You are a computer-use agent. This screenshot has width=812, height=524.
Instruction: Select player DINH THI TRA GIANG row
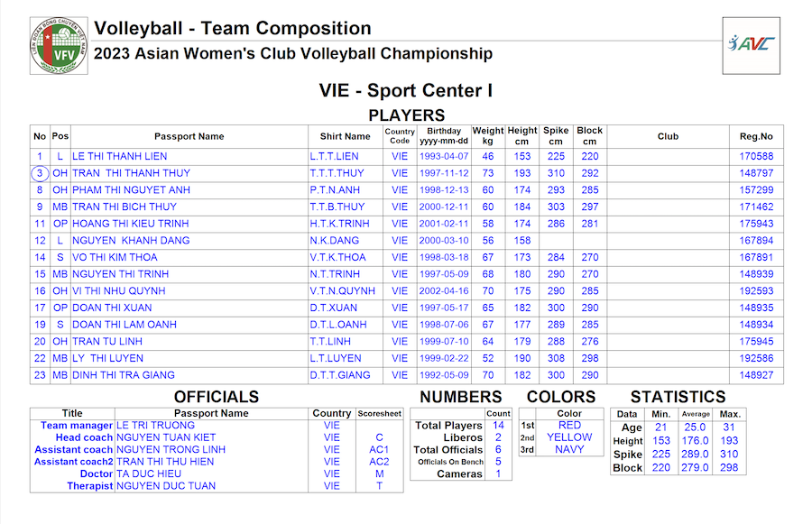[x=407, y=375]
